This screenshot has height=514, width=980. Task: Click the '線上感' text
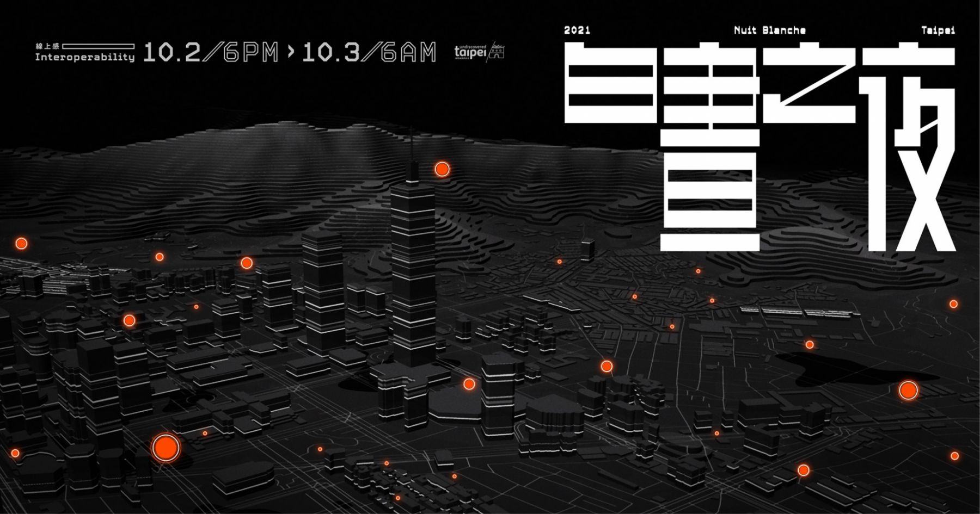pyautogui.click(x=47, y=47)
